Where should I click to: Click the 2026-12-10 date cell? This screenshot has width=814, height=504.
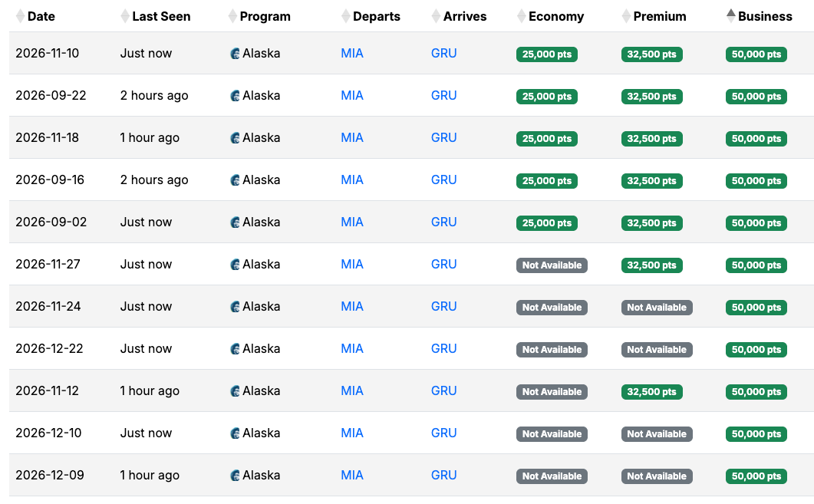click(48, 433)
